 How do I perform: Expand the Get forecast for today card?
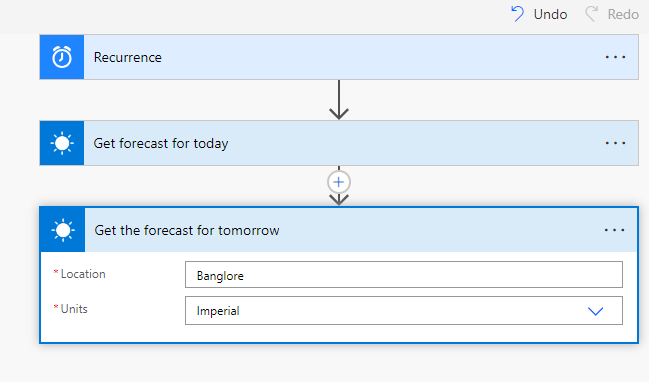pyautogui.click(x=339, y=143)
